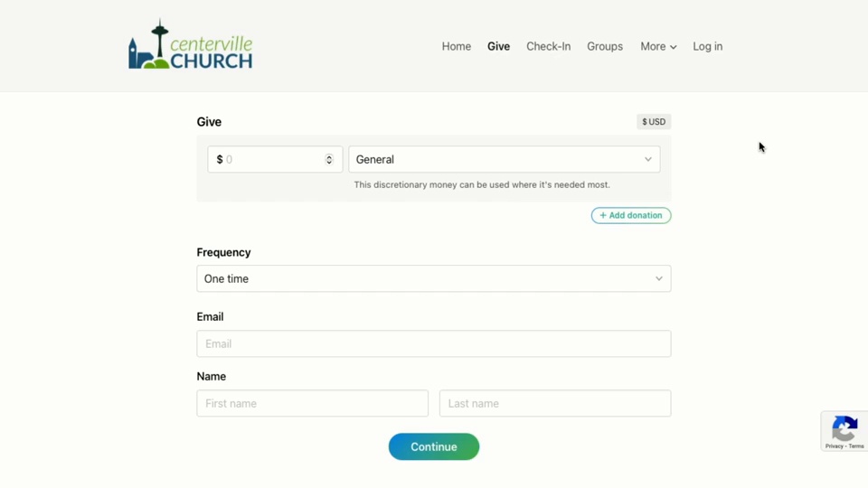The width and height of the screenshot is (868, 488).
Task: Click the $ USD currency badge
Action: (654, 122)
